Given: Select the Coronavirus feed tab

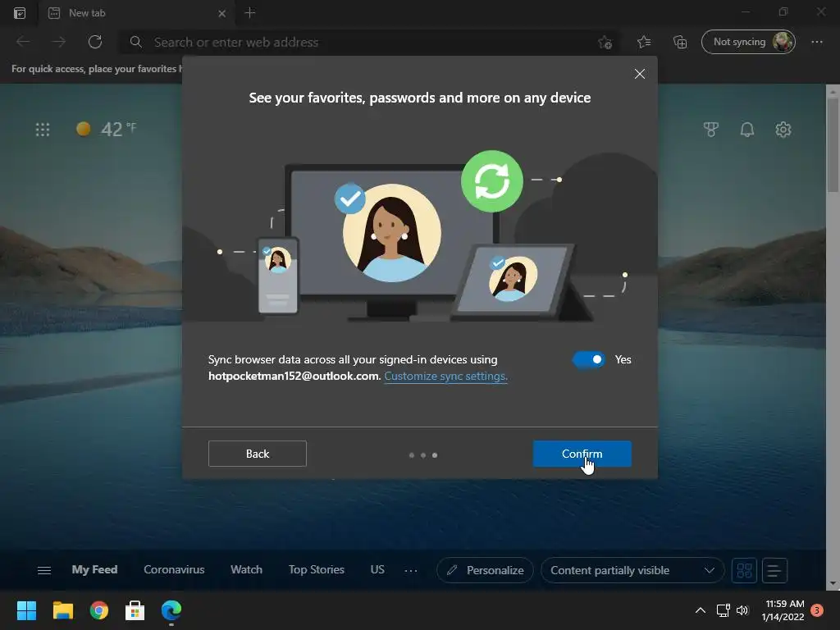Looking at the screenshot, I should coord(174,569).
